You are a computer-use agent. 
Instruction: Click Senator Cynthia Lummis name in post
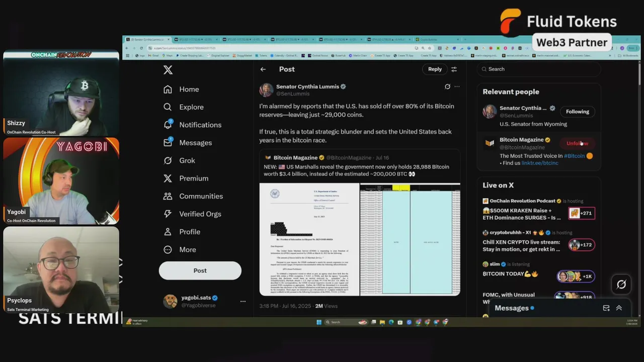point(307,86)
